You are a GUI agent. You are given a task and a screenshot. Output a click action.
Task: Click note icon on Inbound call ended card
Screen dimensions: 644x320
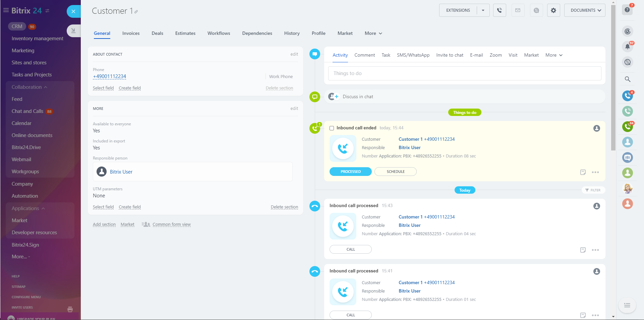583,172
